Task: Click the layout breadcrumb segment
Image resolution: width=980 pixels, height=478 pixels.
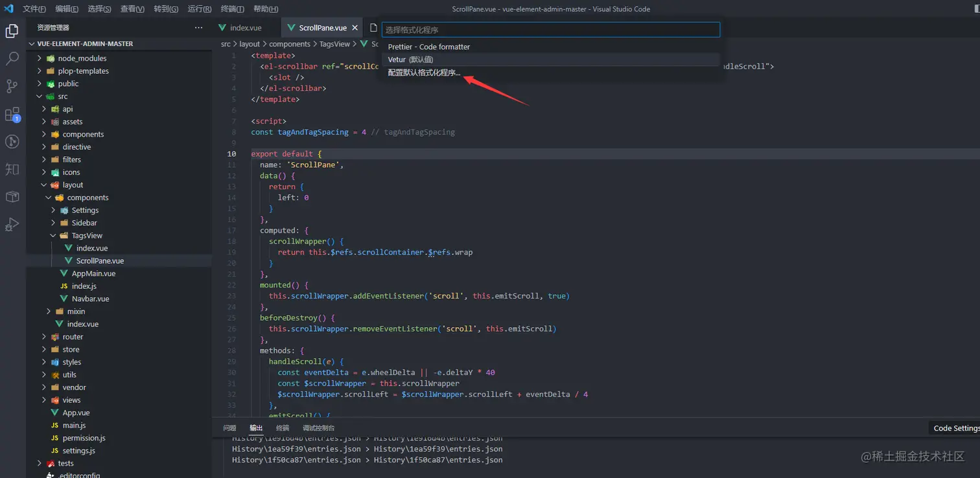Action: [x=250, y=44]
